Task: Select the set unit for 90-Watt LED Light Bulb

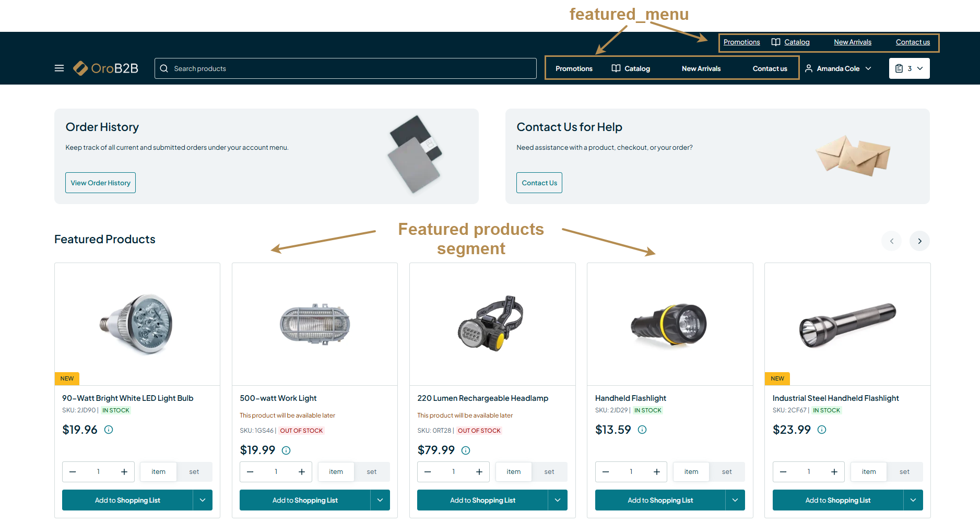Action: 194,472
